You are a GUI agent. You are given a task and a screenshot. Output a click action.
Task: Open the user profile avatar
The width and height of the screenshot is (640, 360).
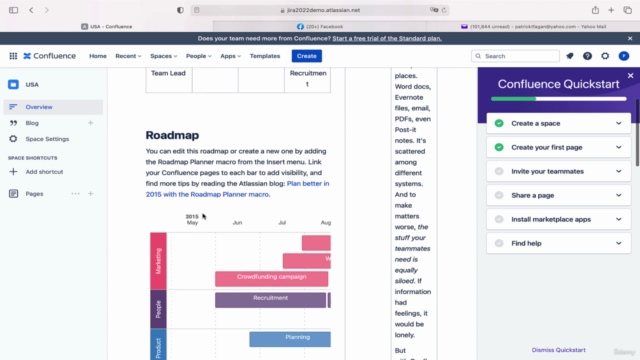[624, 56]
